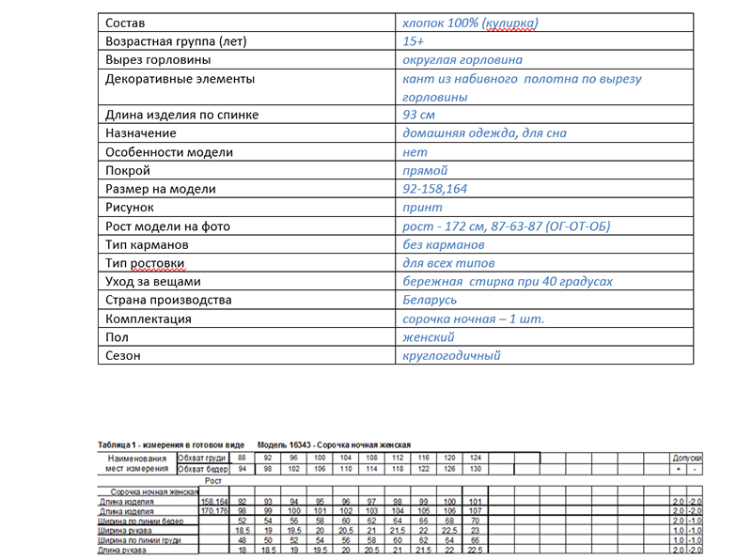Select chest girth value "124"
Image resolution: width=752 pixels, height=560 pixels.
(x=476, y=458)
